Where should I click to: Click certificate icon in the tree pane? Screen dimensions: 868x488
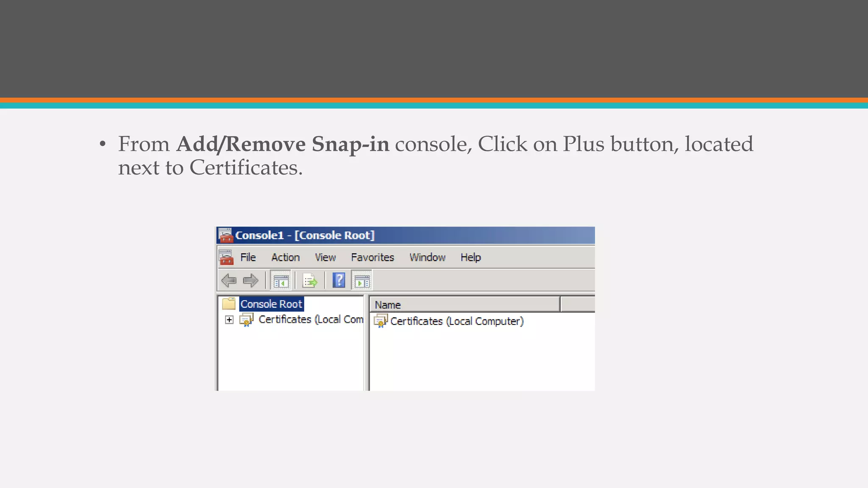click(247, 320)
